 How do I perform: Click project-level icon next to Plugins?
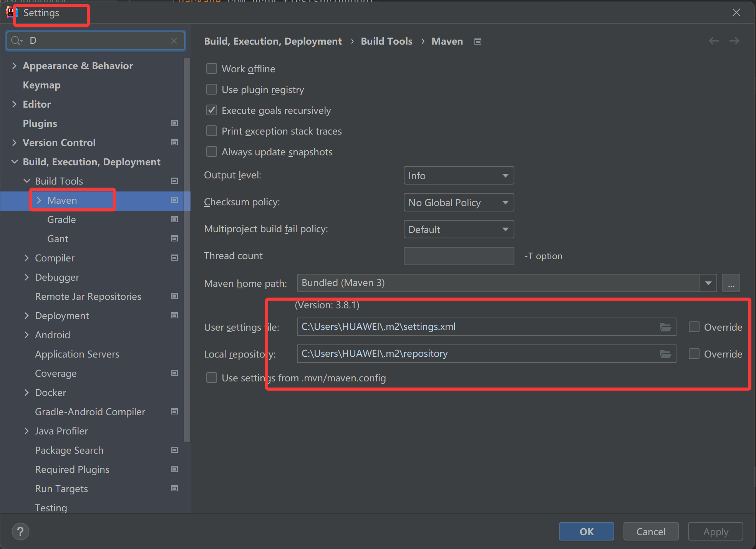[174, 123]
